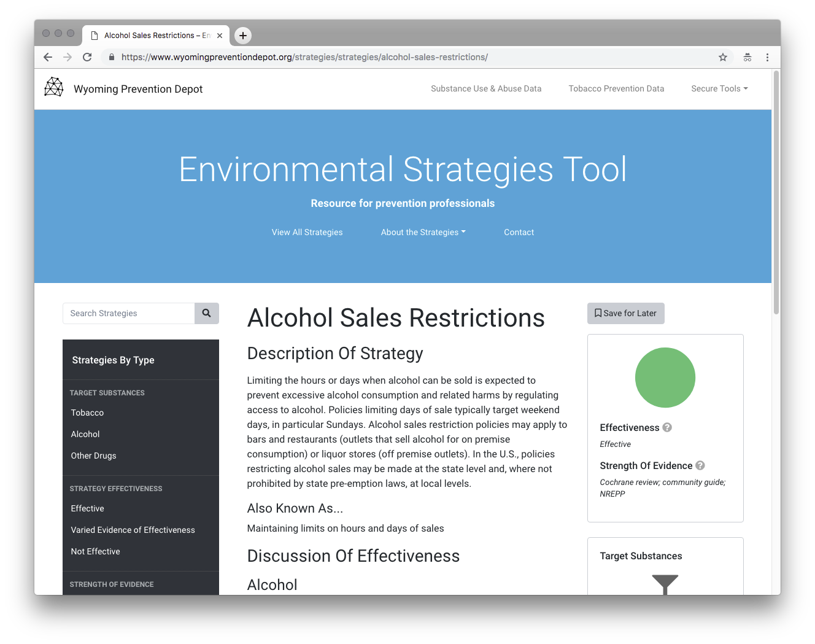Screen dimensions: 815x644
Task: Click the Effectiveness help question mark
Action: (667, 427)
